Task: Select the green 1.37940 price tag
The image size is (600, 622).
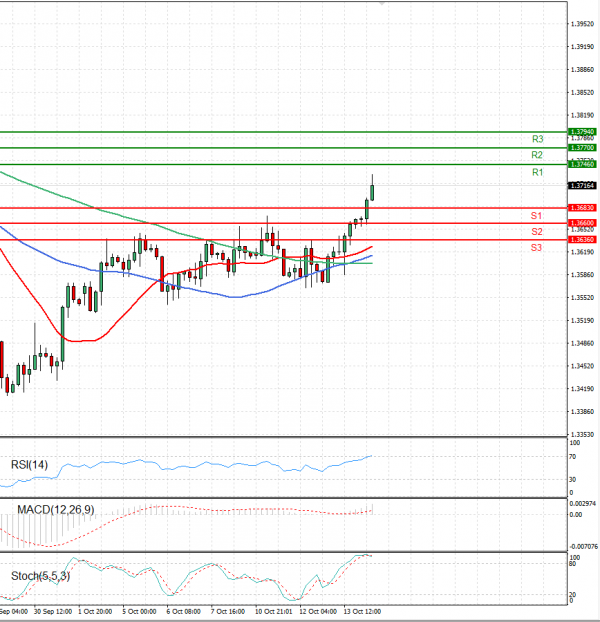Action: pos(582,132)
